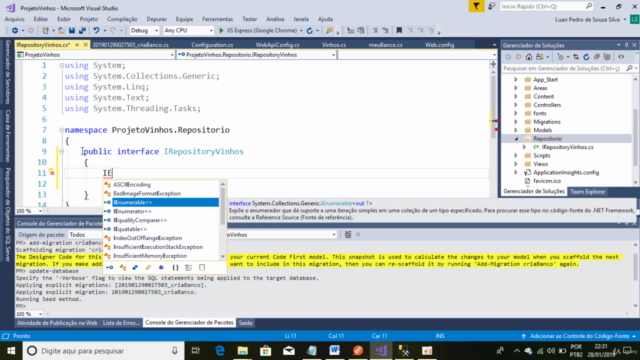Open the Arquivo menu
The width and height of the screenshot is (640, 360).
pyautogui.click(x=15, y=19)
